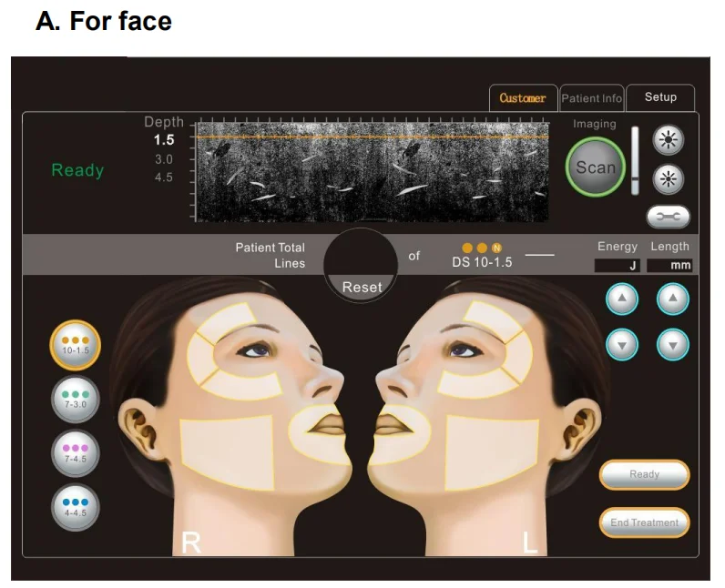Adjust the vertical imaging brightness slider

click(636, 160)
